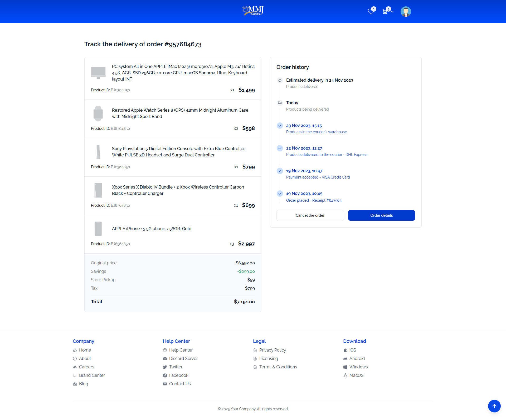Click the Apple Watch product image

point(98,113)
